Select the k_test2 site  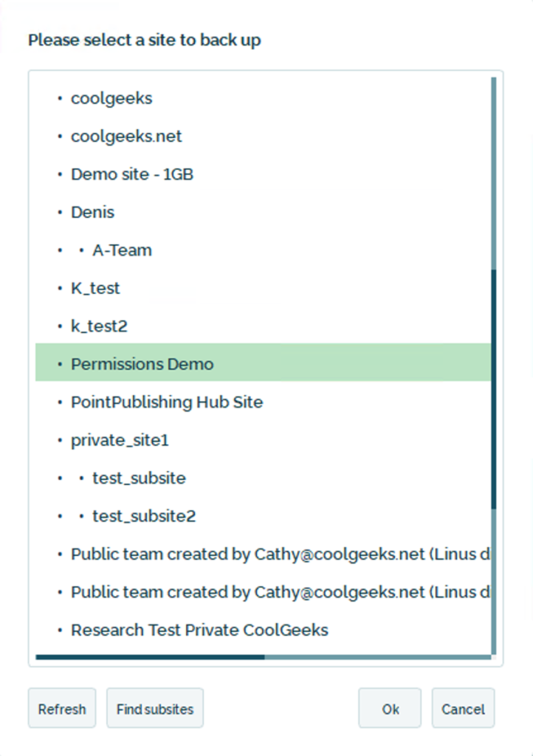click(x=99, y=326)
